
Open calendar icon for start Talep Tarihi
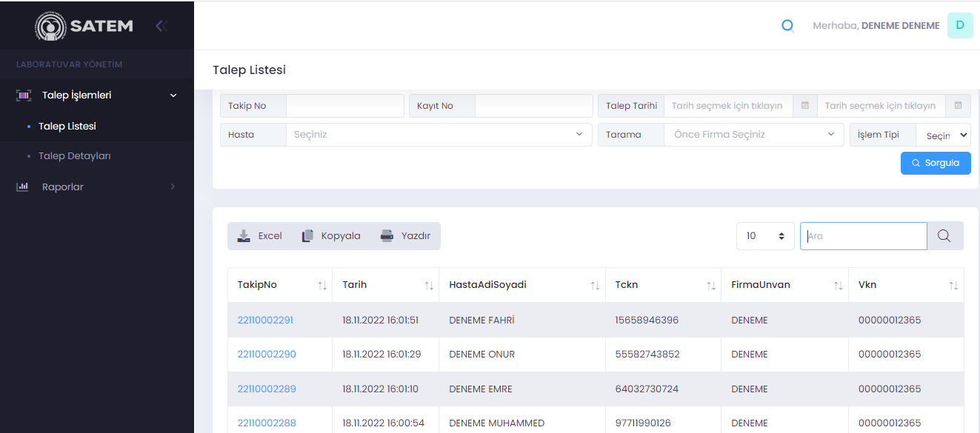point(805,106)
